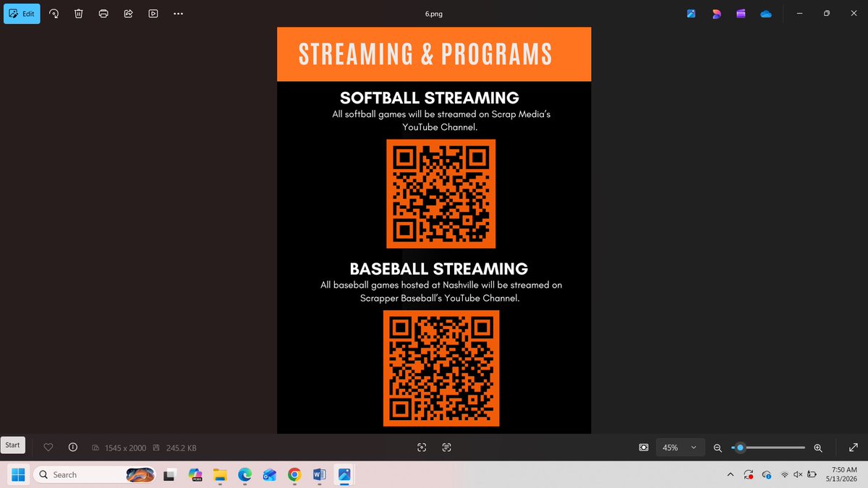
Task: Open the 45% zoom level dropdown
Action: pos(680,448)
